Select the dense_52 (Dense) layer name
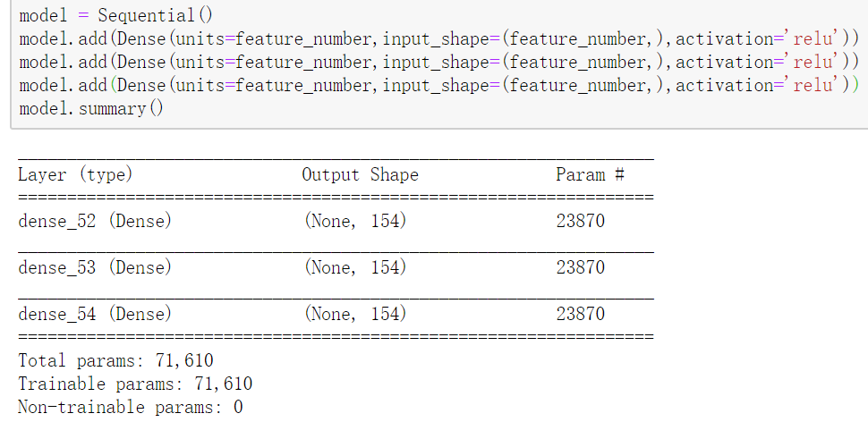Screen dimensions: 868x422 [x=95, y=221]
